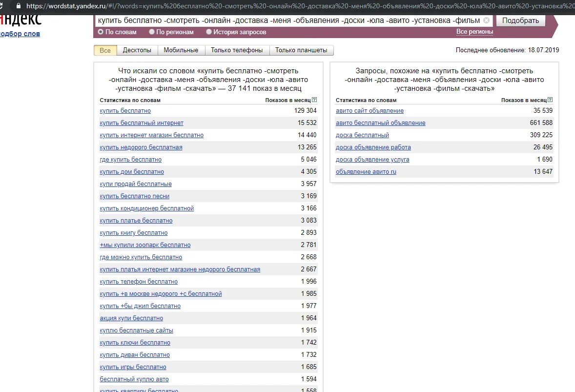575x392 pixels.
Task: Switch to the Мобильные tab
Action: tap(181, 50)
